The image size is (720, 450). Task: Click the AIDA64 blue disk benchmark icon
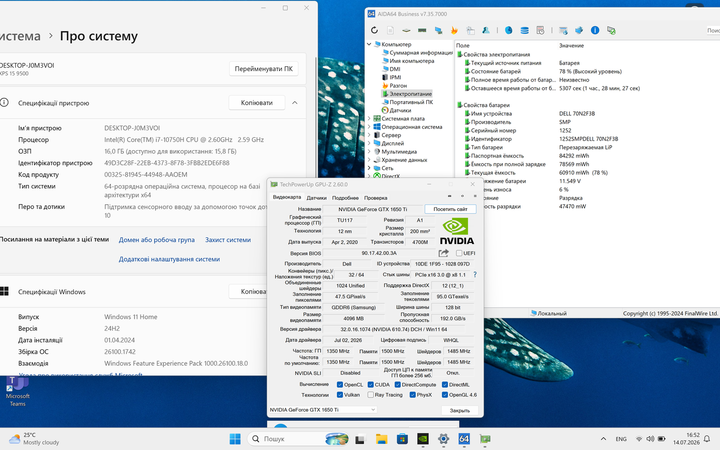(x=508, y=30)
